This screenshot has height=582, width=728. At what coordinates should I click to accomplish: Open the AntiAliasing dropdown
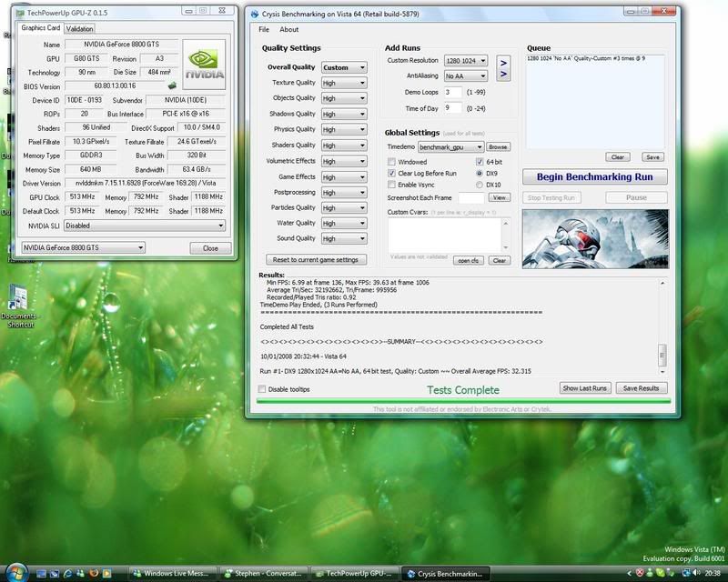tap(466, 75)
